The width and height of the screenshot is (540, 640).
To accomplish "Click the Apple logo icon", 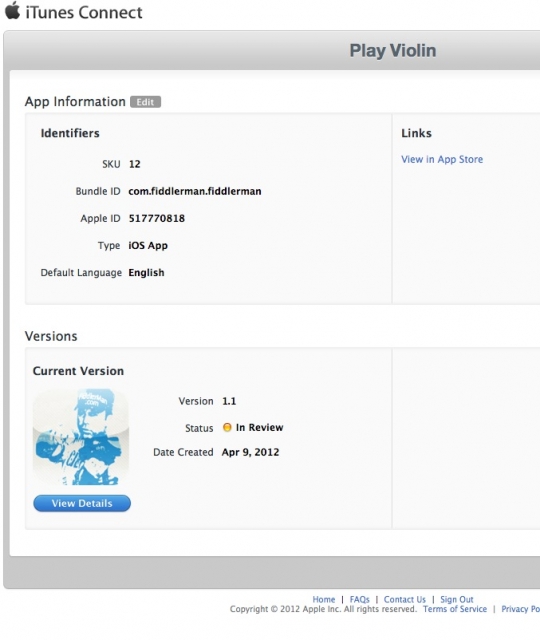I will [x=12, y=10].
